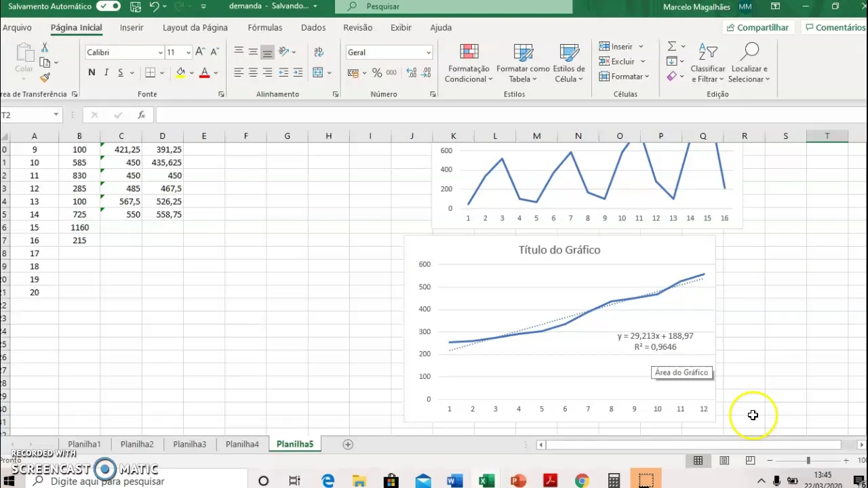
Task: Toggle Bold (N) formatting
Action: click(x=92, y=73)
